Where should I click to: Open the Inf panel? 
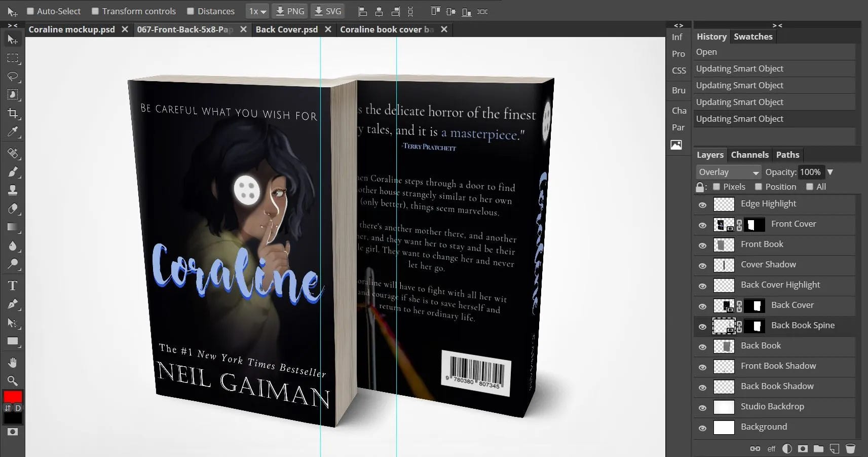point(677,37)
